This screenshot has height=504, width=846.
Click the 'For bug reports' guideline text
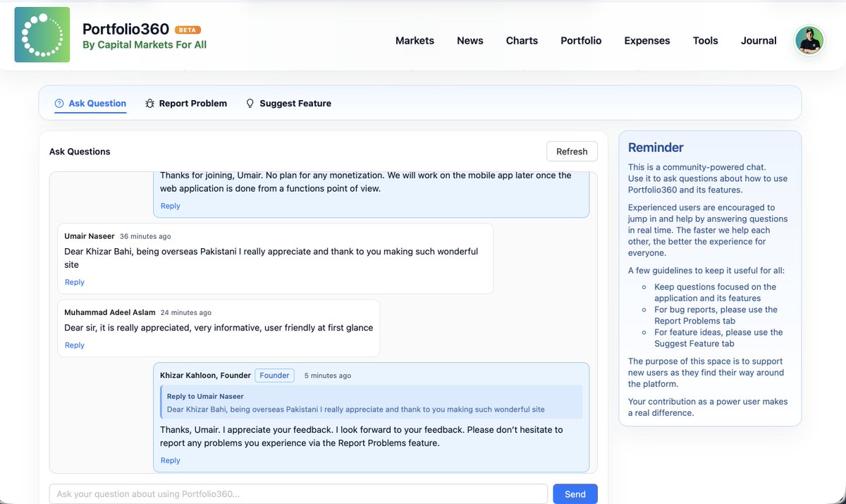coord(716,315)
